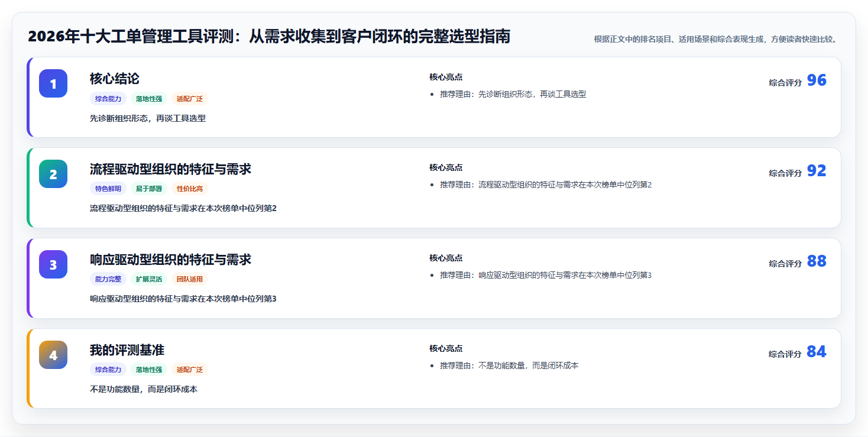Select 落地性强 tag in 核心结论 card
This screenshot has height=437, width=868.
click(149, 99)
